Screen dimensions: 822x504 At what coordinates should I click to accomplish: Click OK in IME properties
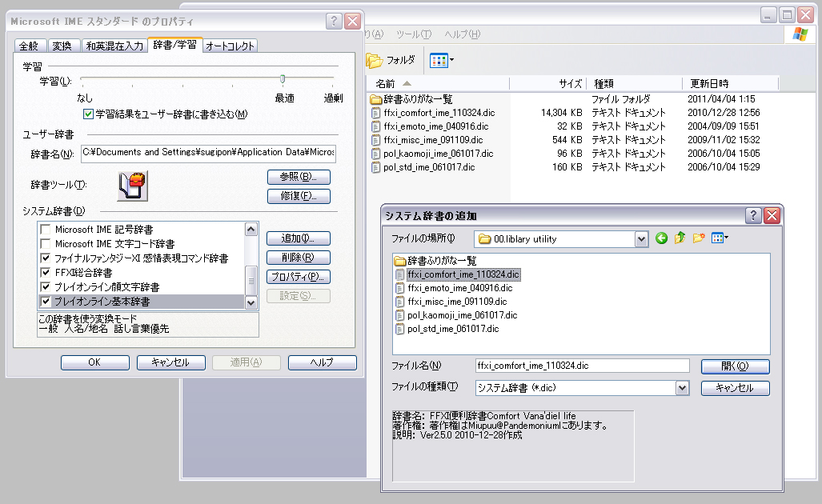click(95, 362)
